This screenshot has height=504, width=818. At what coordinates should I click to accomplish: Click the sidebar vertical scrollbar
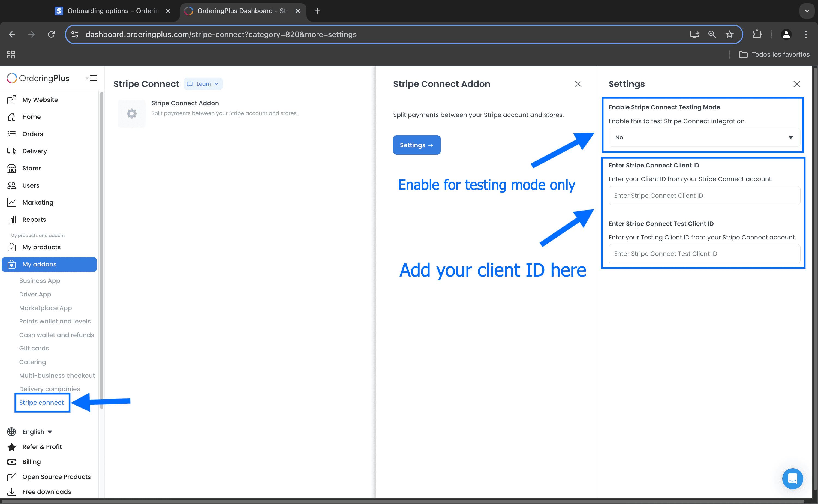pos(101,250)
